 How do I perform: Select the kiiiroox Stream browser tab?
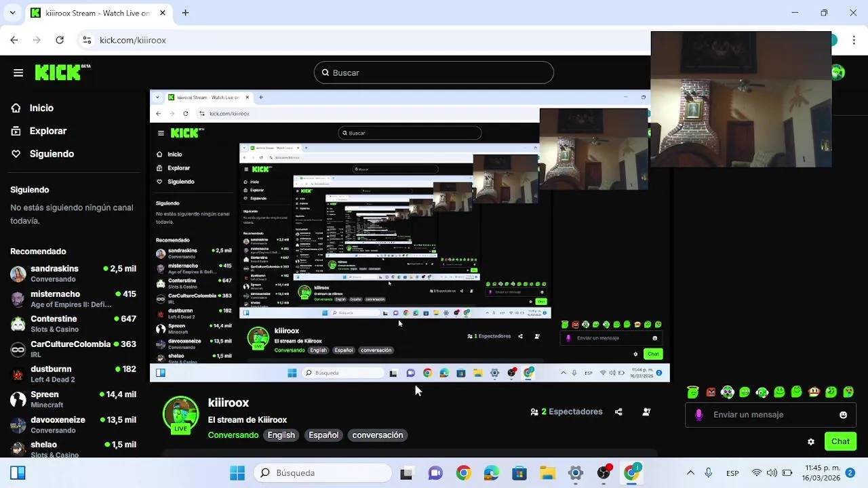click(99, 13)
